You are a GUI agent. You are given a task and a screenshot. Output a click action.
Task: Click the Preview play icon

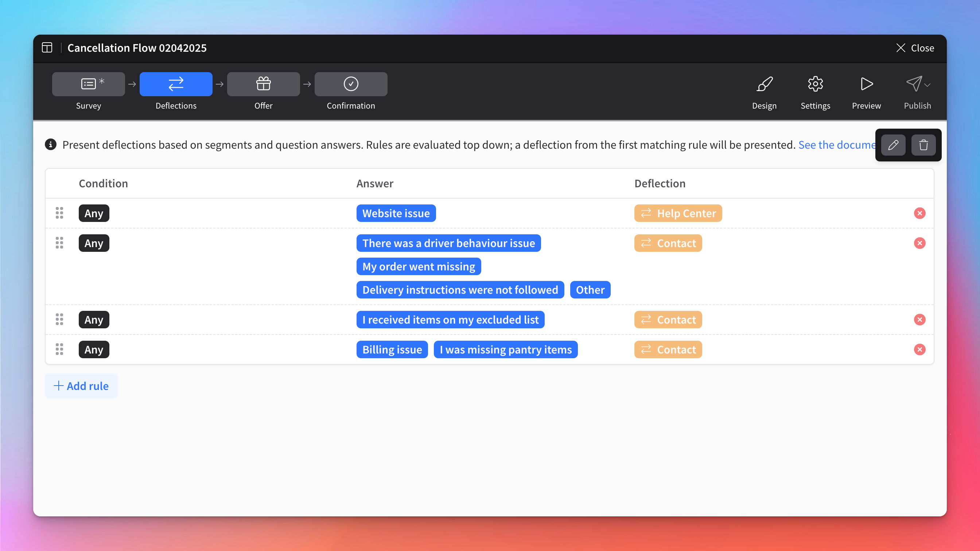coord(866,84)
